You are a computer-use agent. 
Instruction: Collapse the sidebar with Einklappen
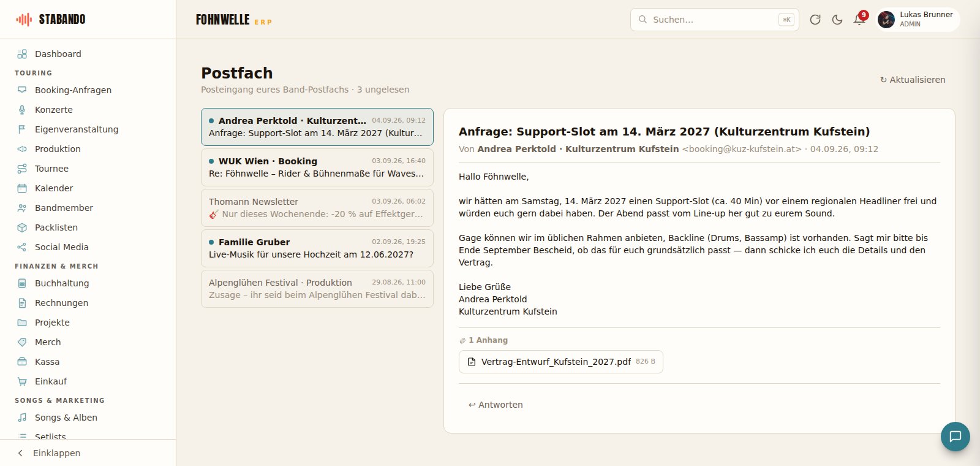88,453
